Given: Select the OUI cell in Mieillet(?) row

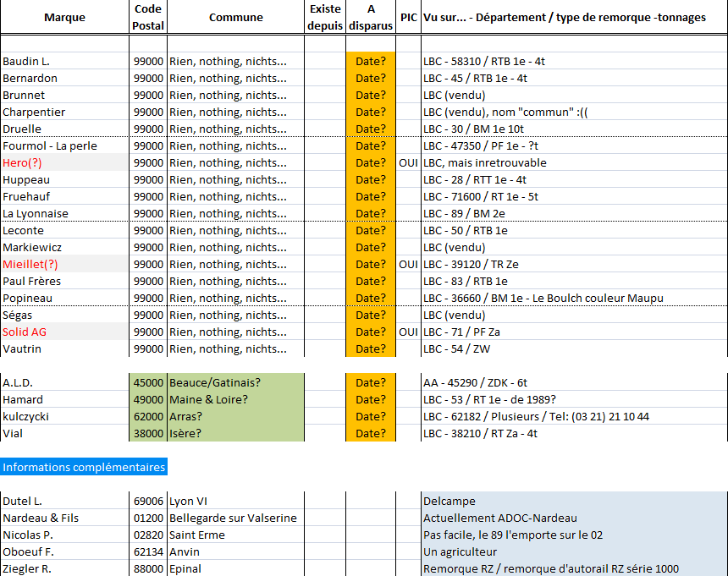Looking at the screenshot, I should [x=409, y=265].
